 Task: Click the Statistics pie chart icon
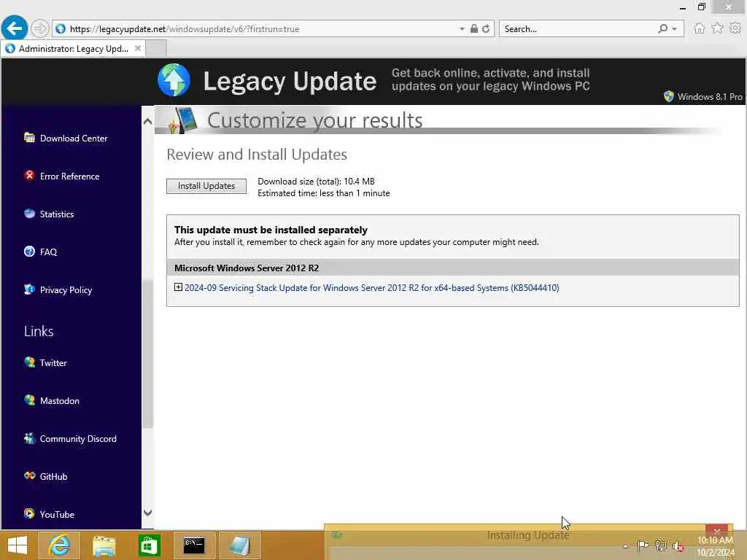[x=29, y=214]
